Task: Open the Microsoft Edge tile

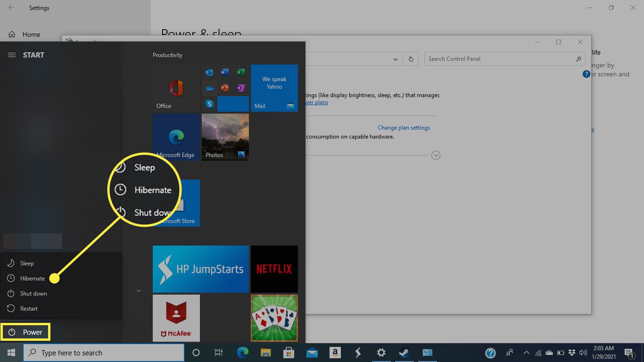Action: point(177,137)
